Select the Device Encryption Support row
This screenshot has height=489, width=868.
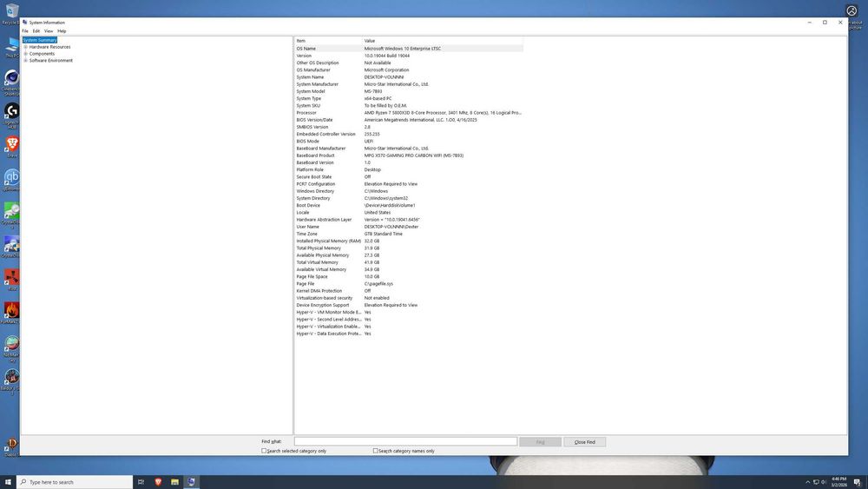[x=409, y=305]
